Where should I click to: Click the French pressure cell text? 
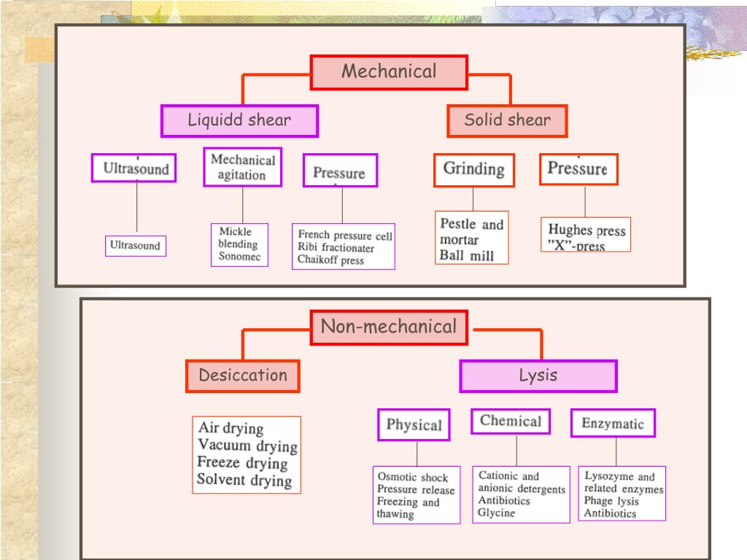tap(345, 236)
